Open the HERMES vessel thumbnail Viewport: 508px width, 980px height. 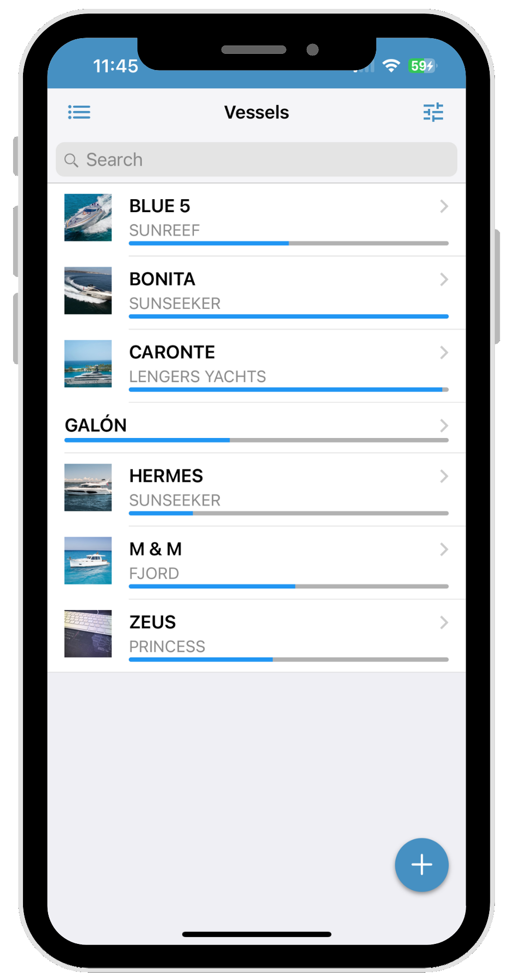point(88,487)
